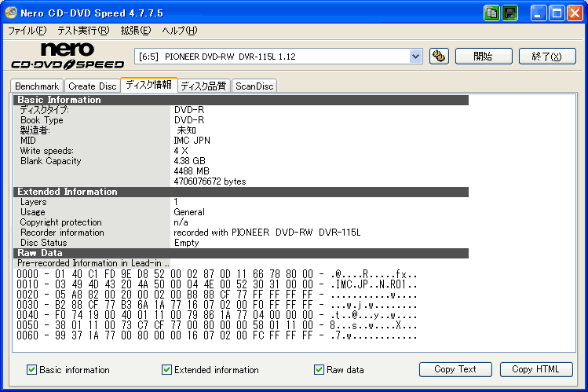Screen dimensions: 588x392
Task: Click the raw data row 0040
Action: click(x=217, y=315)
